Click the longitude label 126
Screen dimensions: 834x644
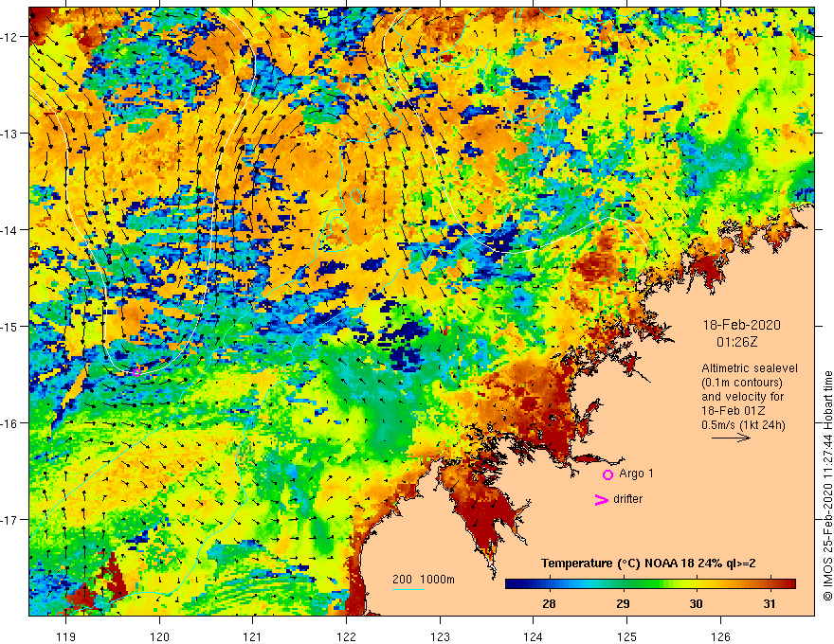pyautogui.click(x=720, y=636)
